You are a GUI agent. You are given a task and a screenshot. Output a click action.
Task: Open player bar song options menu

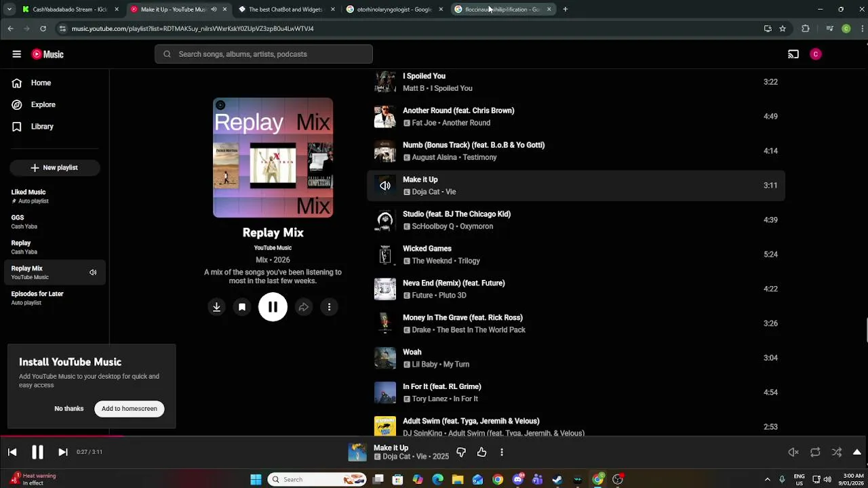click(x=502, y=452)
